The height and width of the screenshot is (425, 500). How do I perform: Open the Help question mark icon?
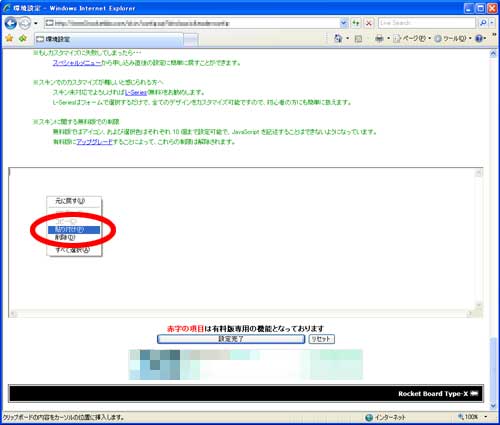479,39
